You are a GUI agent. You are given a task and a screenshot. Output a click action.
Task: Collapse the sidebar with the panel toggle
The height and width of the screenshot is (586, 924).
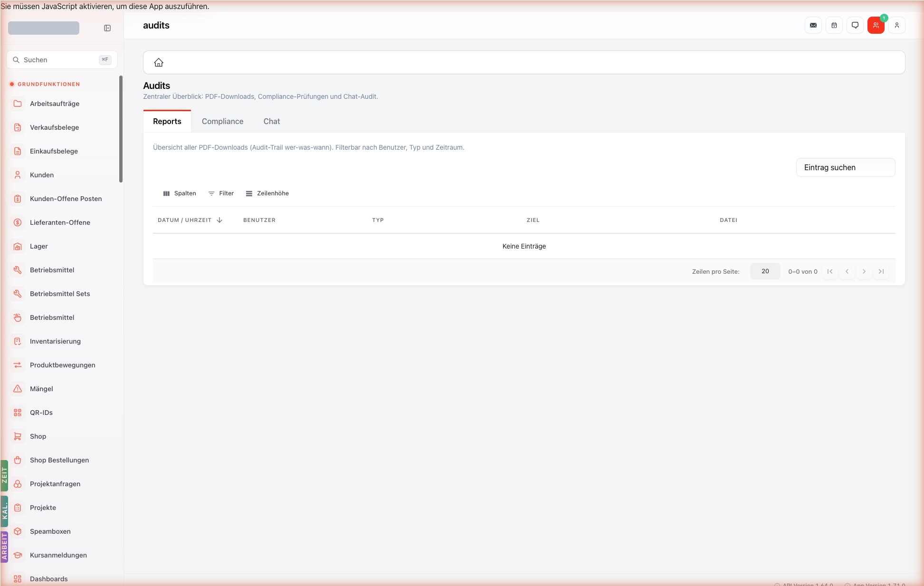[107, 28]
